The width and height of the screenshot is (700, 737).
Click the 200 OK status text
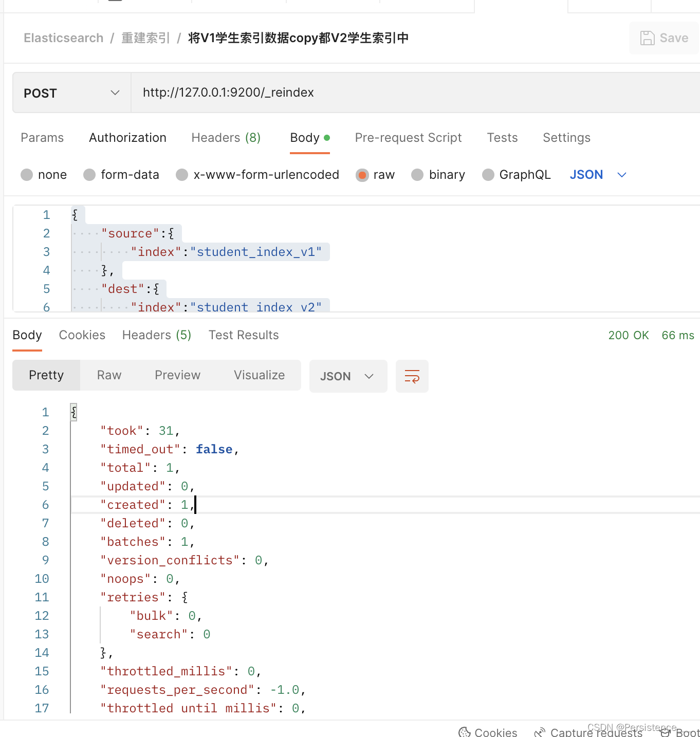point(629,335)
